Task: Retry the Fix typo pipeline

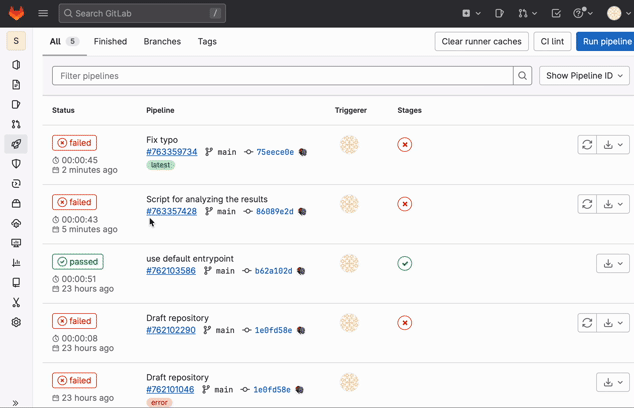Action: point(587,145)
